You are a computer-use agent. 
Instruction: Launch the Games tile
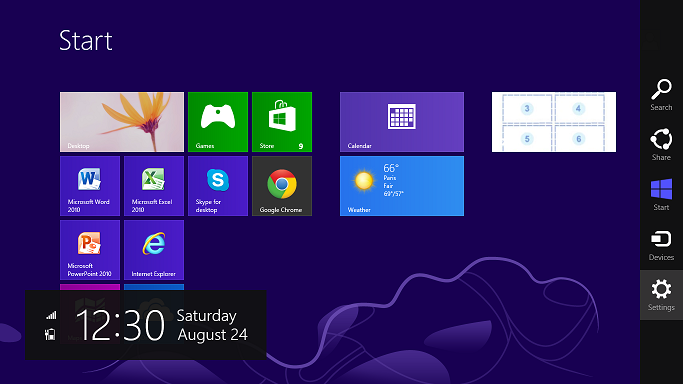click(x=218, y=122)
